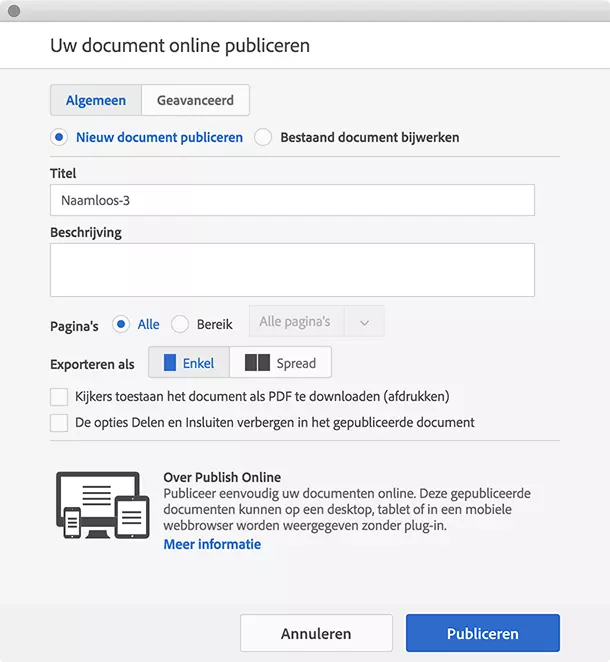
Task: Click the 'Titel' label
Action: [63, 174]
